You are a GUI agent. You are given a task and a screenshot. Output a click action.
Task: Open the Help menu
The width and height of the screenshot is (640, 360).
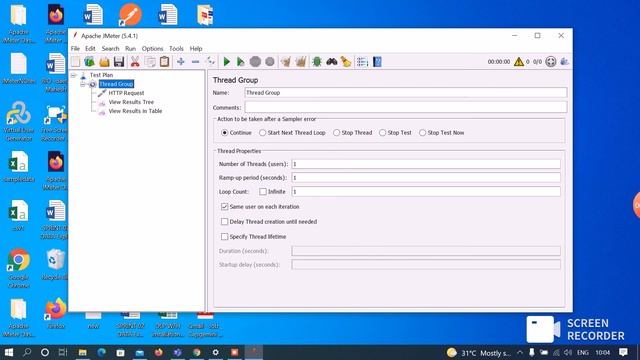196,49
